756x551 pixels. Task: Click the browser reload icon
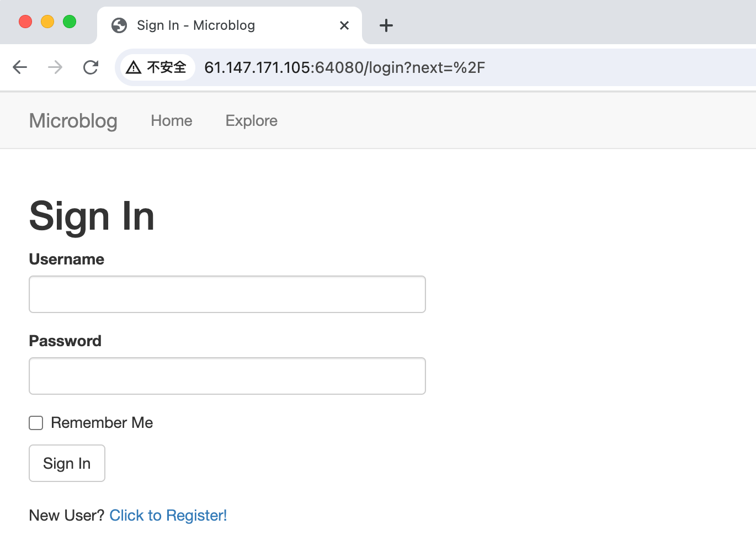click(x=90, y=67)
